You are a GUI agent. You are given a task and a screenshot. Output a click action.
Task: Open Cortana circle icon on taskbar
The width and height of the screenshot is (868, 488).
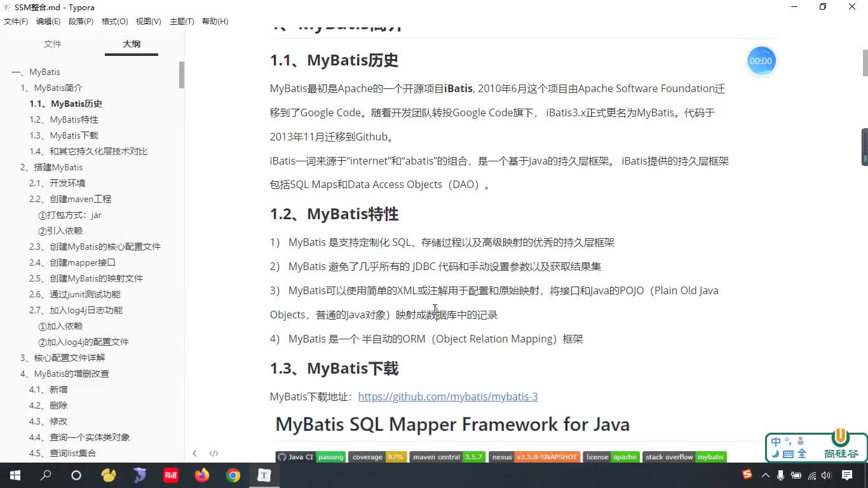tap(76, 475)
